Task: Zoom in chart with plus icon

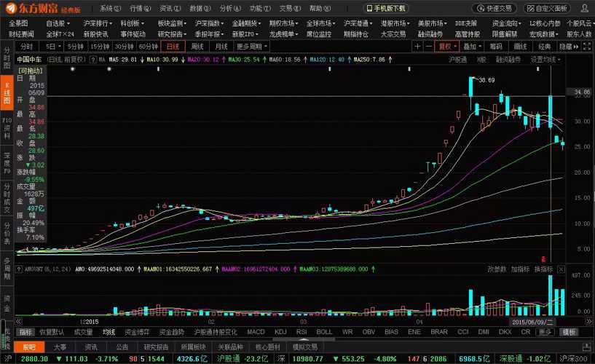Action: [417, 47]
